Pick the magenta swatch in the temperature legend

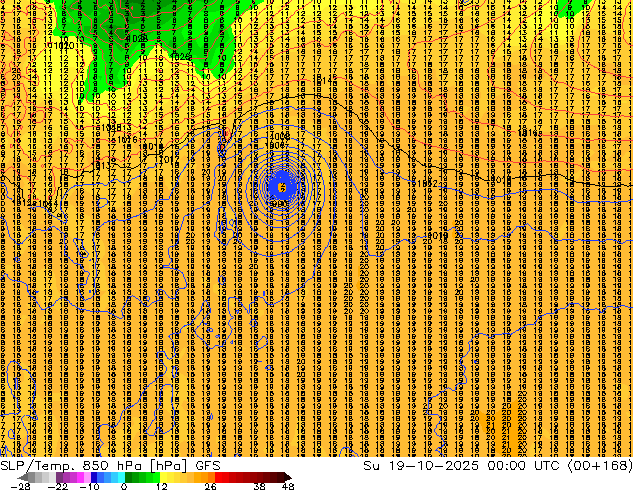click(x=80, y=477)
